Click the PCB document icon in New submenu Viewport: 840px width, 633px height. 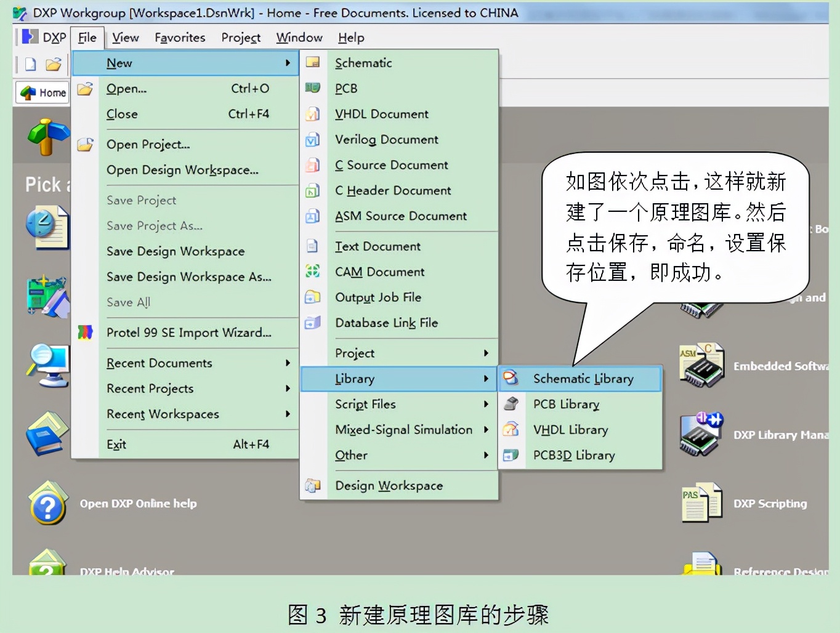313,88
